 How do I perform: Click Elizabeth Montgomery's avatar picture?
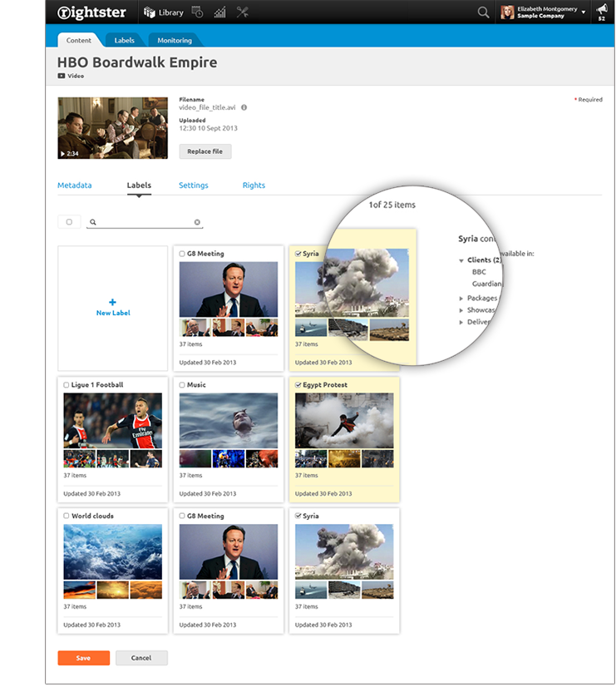[x=507, y=12]
